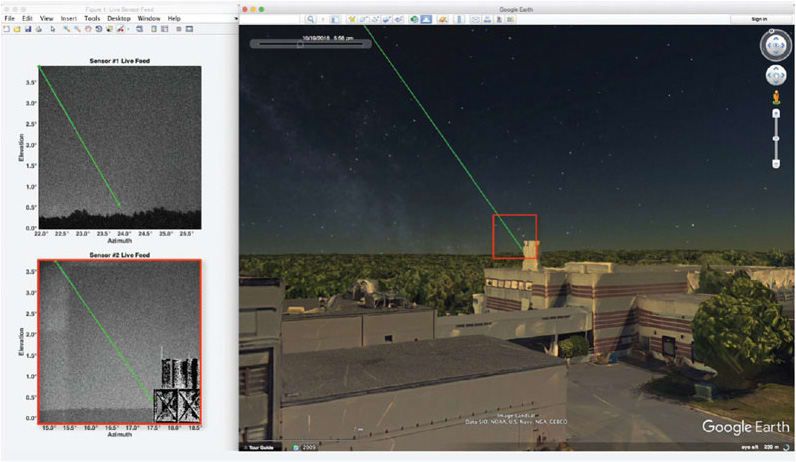Open the Brush color dropdown arrow
The image size is (796, 462).
coord(128,29)
